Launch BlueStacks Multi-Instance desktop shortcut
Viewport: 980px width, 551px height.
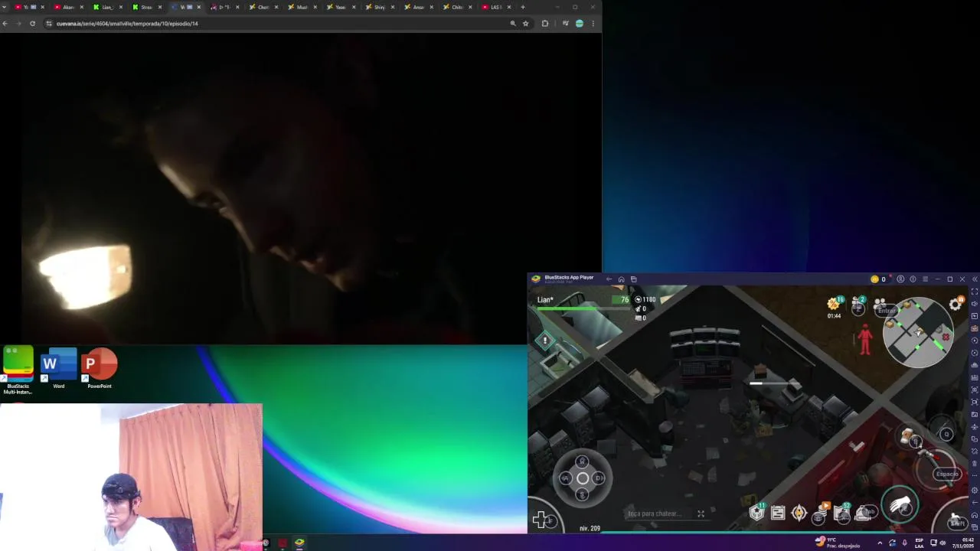click(18, 370)
